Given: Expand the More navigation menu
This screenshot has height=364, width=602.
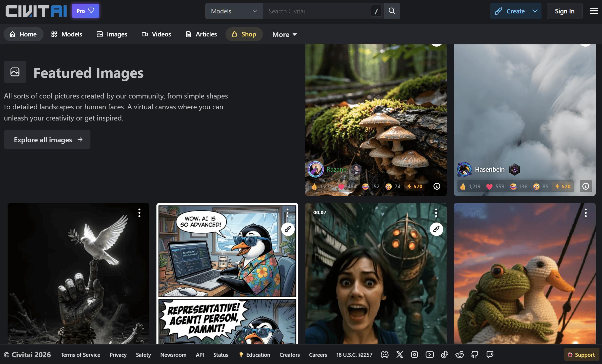Looking at the screenshot, I should click(x=284, y=34).
